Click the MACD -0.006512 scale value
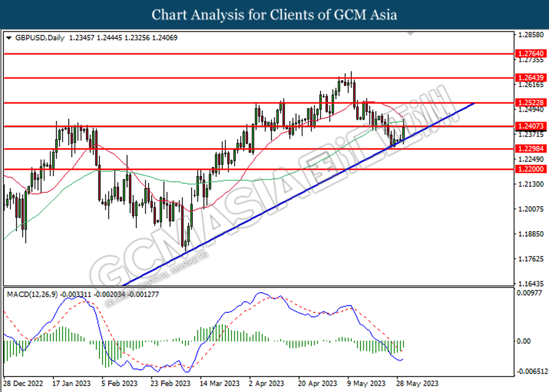The width and height of the screenshot is (549, 392). pyautogui.click(x=532, y=372)
